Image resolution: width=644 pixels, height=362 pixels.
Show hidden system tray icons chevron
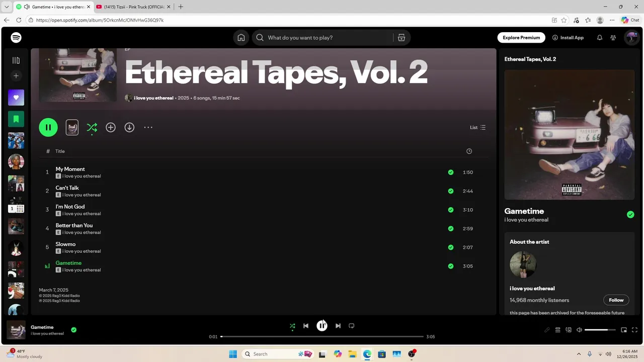pos(579,354)
